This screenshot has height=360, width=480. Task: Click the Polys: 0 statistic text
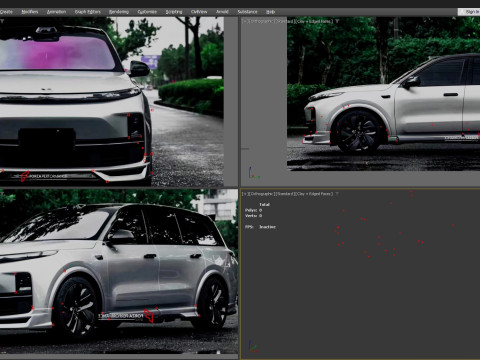pyautogui.click(x=254, y=210)
